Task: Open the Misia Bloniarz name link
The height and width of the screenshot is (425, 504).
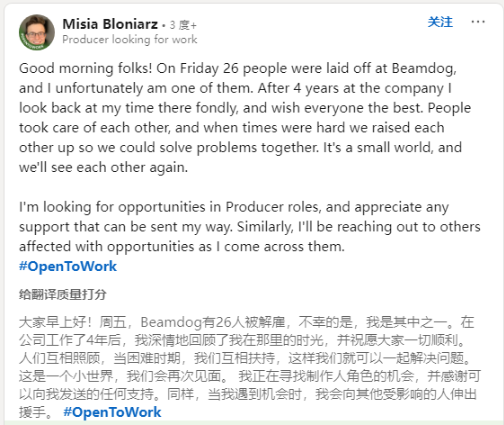Action: click(110, 24)
